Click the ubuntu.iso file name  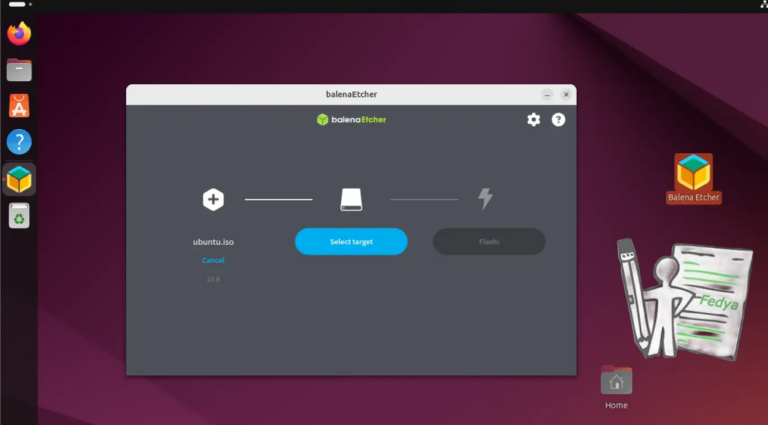[213, 242]
